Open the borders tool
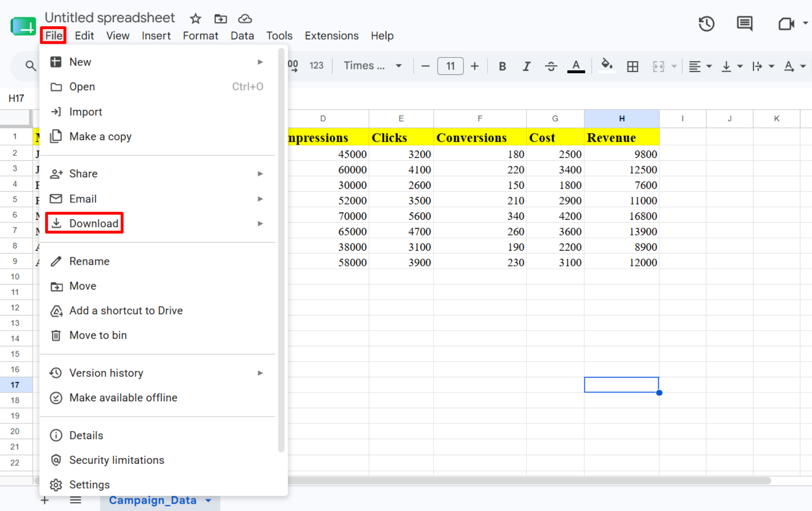This screenshot has height=511, width=812. coord(632,66)
